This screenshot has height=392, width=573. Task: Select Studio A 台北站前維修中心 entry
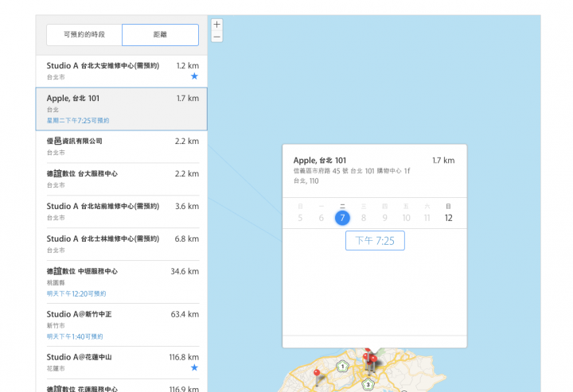coord(121,212)
